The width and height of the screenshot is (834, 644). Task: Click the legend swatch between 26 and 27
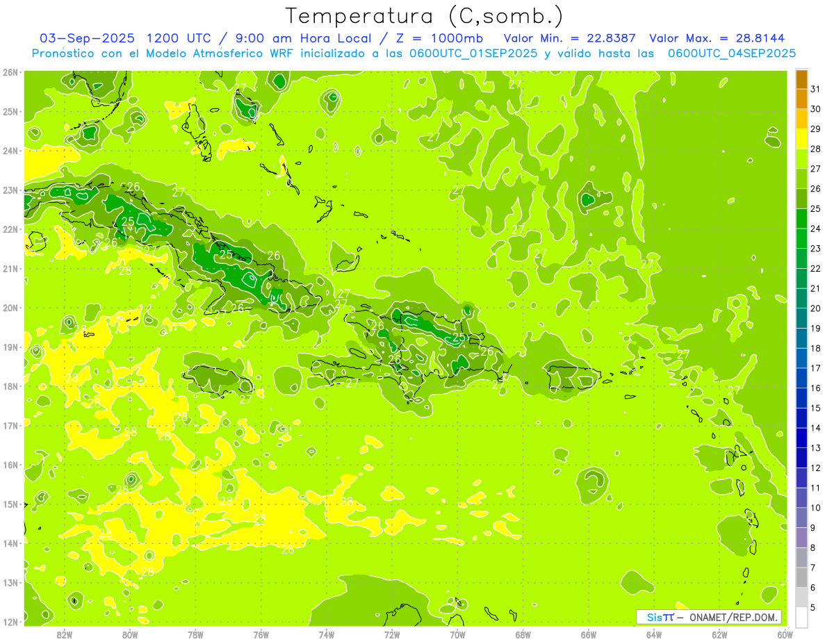point(801,179)
